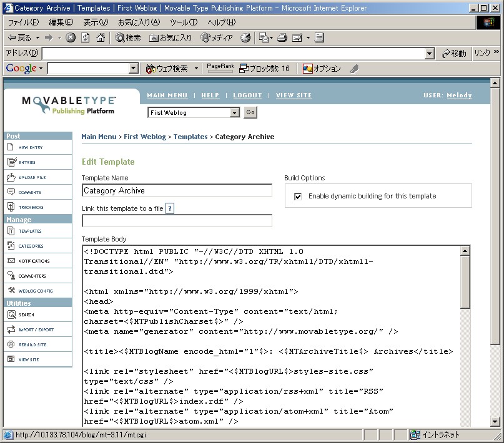Open the ツール menu
The height and width of the screenshot is (443, 504).
183,22
